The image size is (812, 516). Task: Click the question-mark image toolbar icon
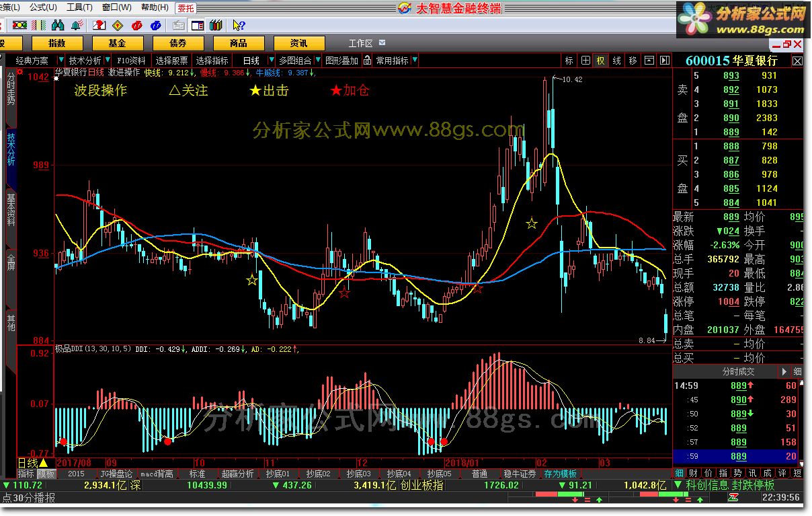(99, 25)
